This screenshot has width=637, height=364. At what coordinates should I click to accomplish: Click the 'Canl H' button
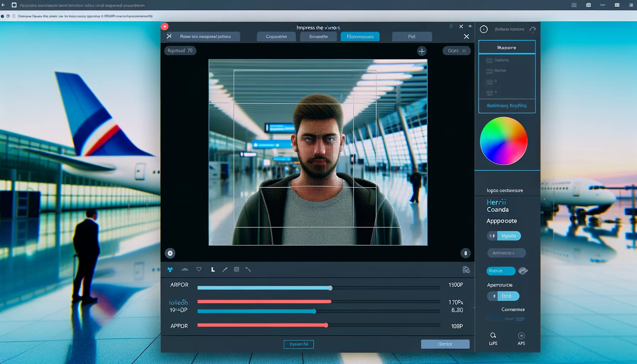point(456,51)
